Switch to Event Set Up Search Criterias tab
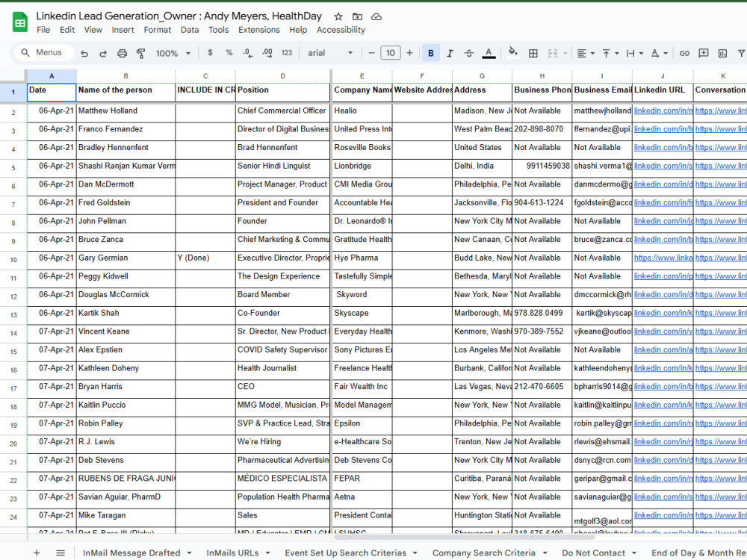The width and height of the screenshot is (747, 560). [345, 553]
